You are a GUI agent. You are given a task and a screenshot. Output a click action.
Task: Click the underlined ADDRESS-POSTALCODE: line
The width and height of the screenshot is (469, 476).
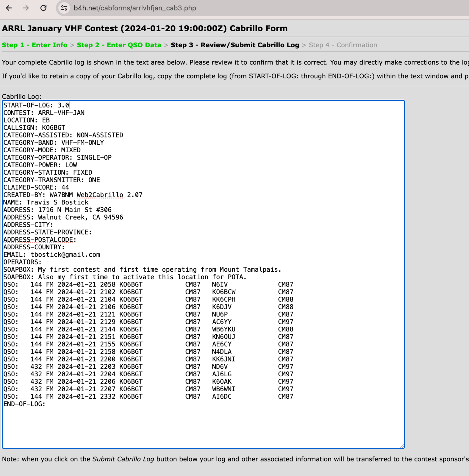point(40,239)
